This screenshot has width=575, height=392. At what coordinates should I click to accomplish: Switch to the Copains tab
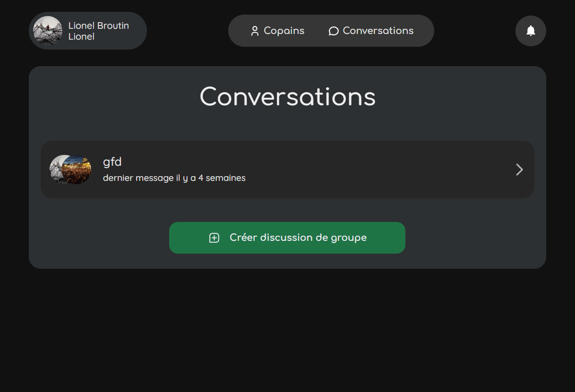(283, 31)
